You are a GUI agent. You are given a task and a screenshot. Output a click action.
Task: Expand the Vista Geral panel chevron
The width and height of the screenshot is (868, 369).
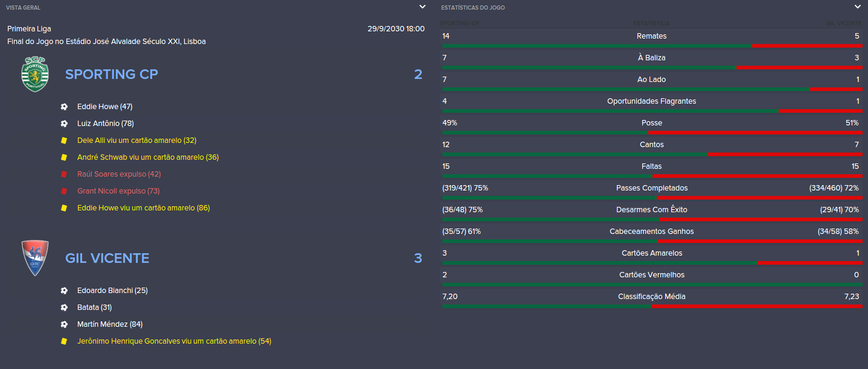[422, 7]
